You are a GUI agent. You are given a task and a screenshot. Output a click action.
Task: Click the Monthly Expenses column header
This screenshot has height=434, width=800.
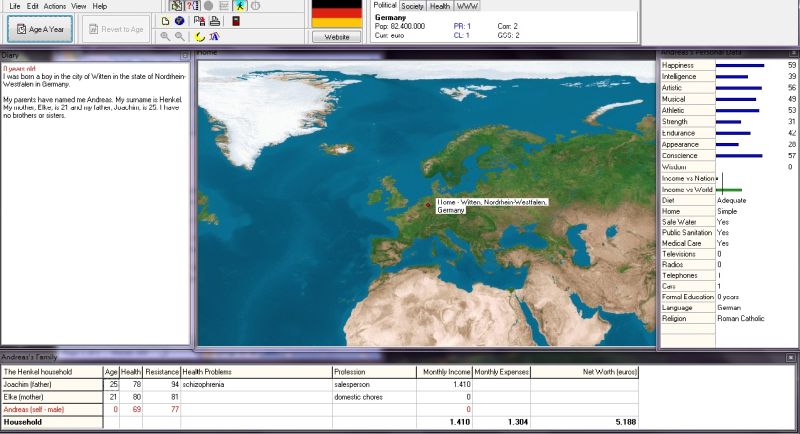(502, 372)
